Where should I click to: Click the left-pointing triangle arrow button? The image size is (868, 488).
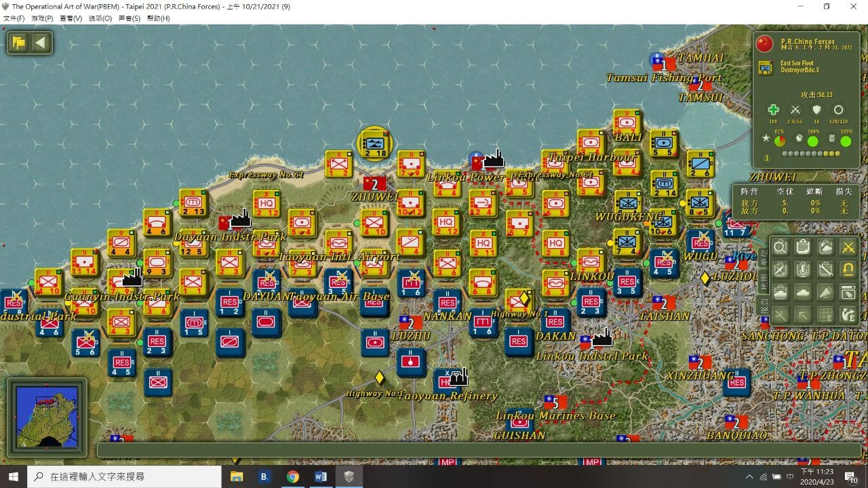click(x=41, y=43)
